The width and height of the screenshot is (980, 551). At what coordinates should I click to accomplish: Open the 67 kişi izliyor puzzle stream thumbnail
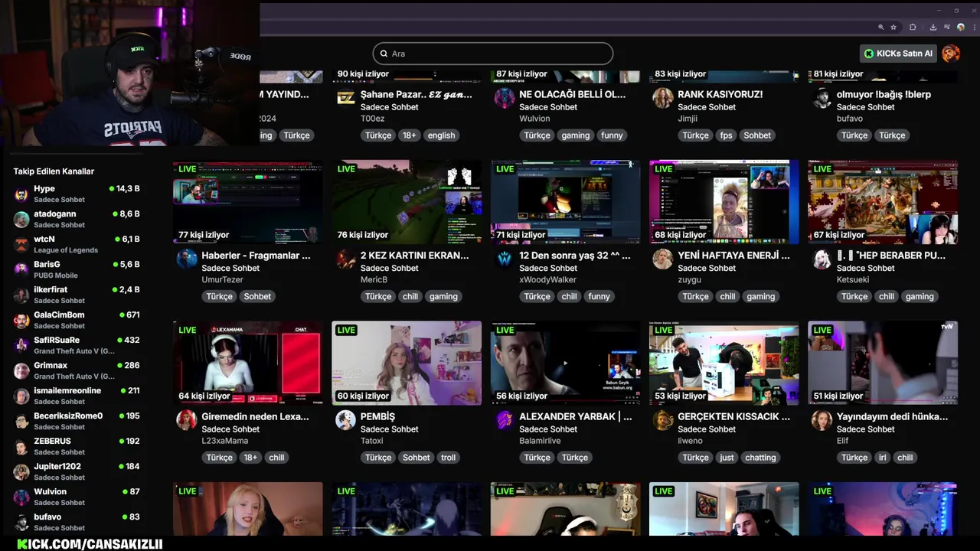point(883,202)
